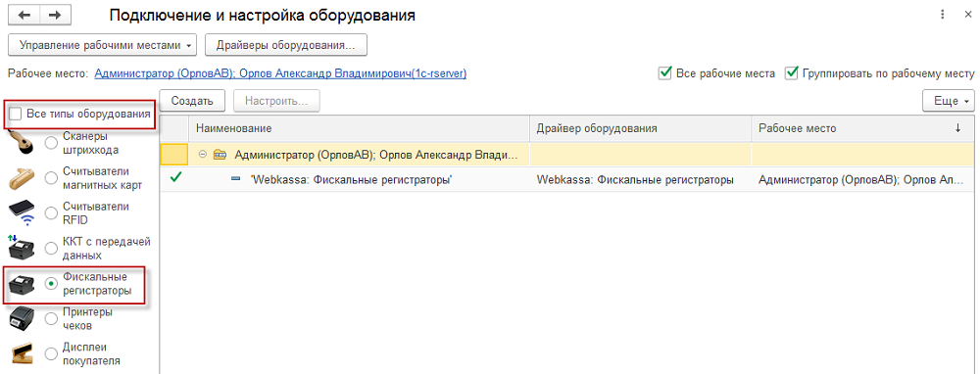Select Дисплеи покупателя radio button
The image size is (980, 374).
51,353
